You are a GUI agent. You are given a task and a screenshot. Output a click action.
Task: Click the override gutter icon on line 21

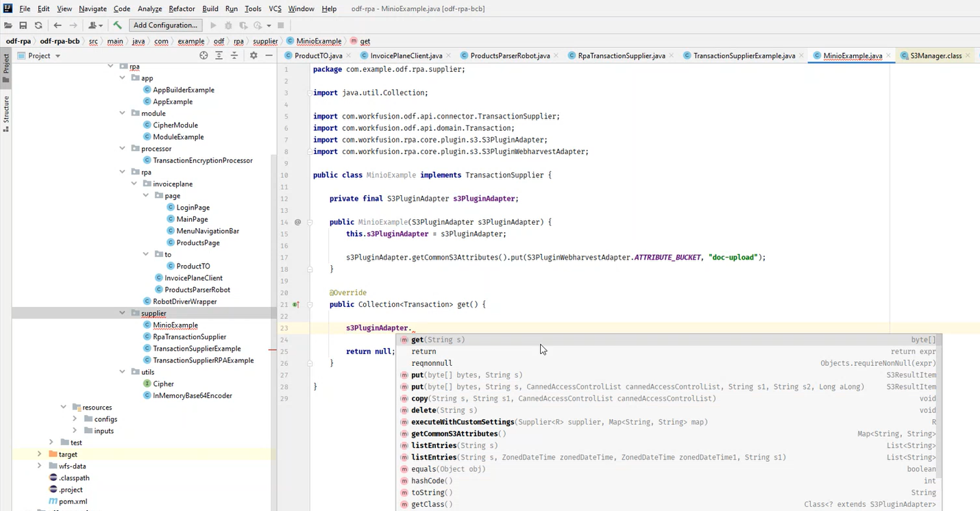pyautogui.click(x=296, y=304)
